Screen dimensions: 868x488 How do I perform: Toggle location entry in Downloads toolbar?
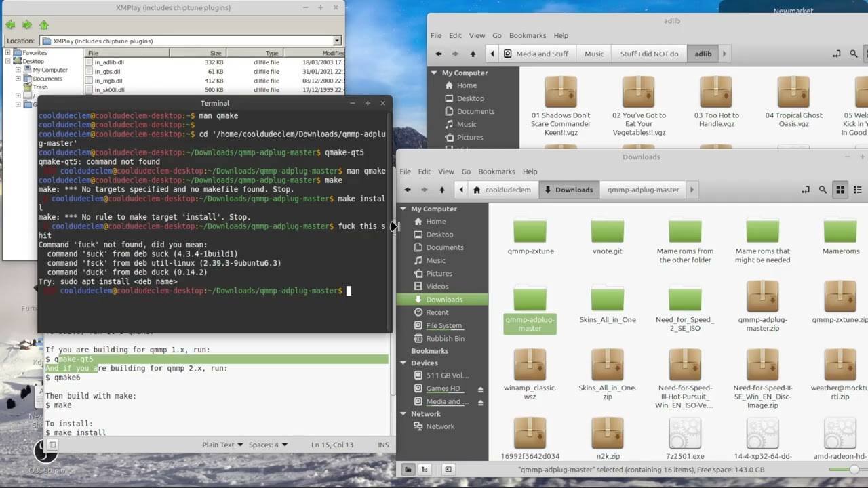(805, 190)
